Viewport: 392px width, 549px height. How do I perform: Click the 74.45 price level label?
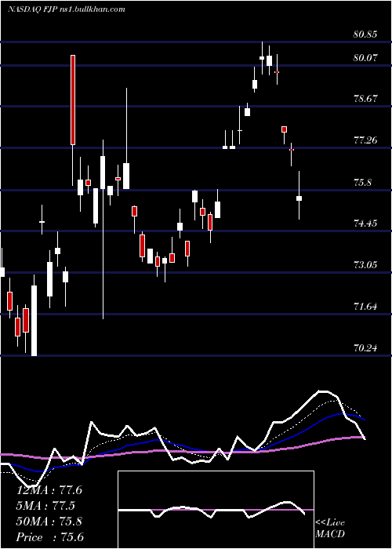click(365, 223)
